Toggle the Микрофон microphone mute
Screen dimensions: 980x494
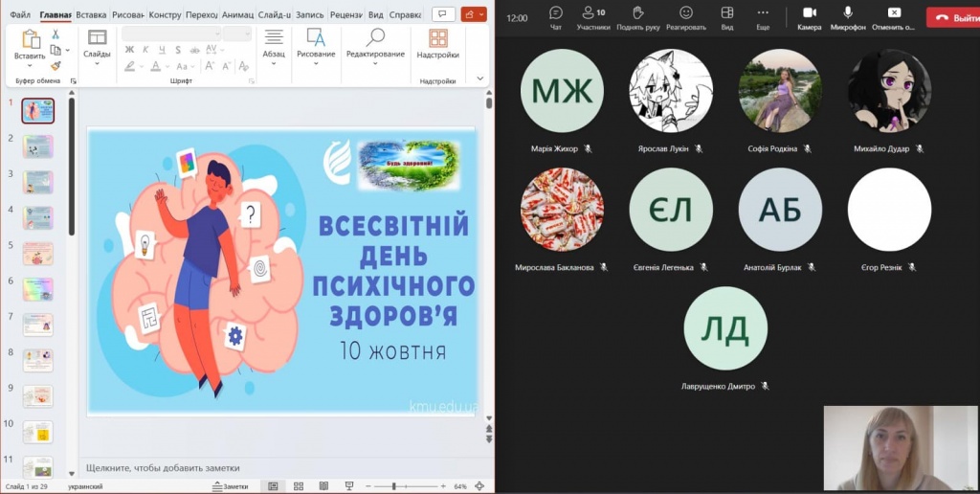pos(847,17)
